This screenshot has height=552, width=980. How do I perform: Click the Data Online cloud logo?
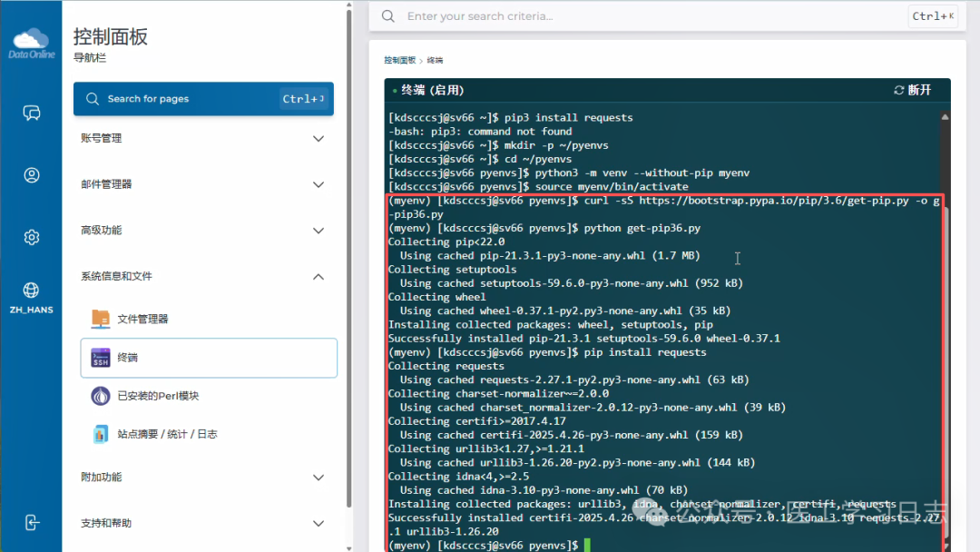31,42
